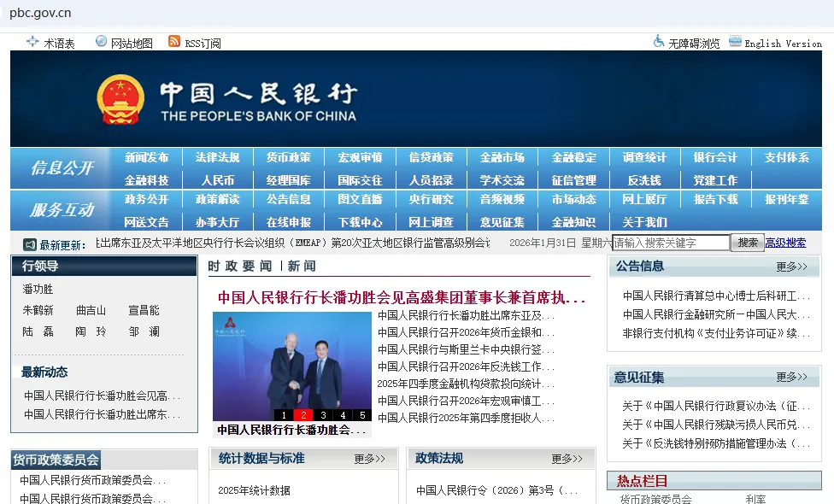
Task: Open notice 清算总中心博士后科研工
Action: (x=716, y=296)
